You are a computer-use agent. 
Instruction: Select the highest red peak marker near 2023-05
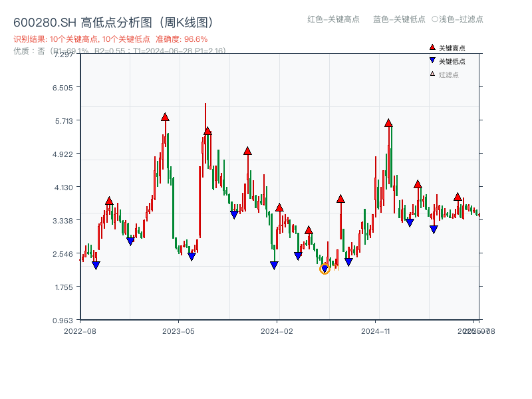[x=164, y=118]
